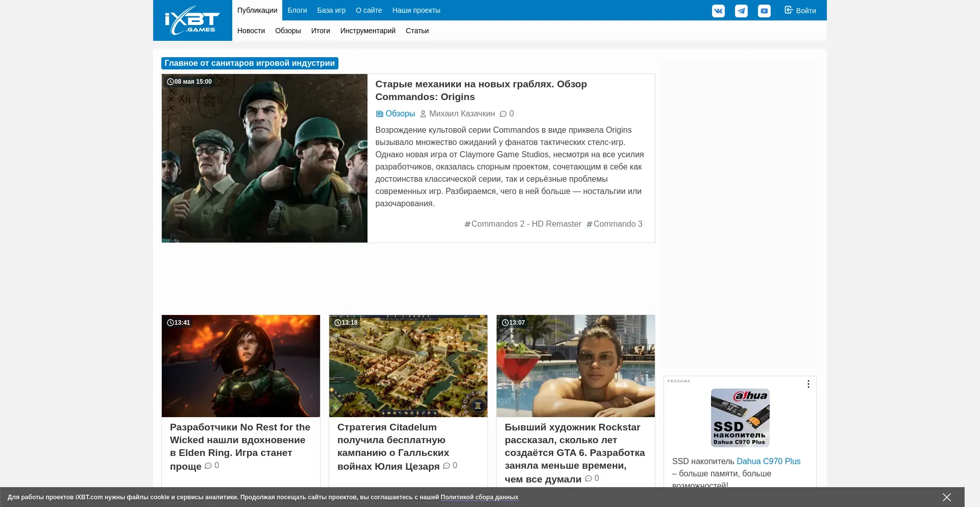Click comment icon on Citadelum article

coord(447,466)
